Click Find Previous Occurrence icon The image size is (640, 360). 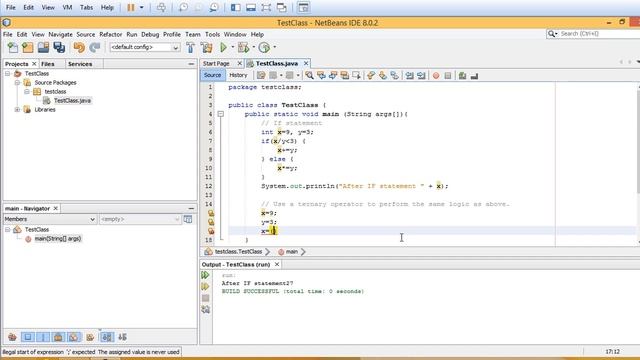point(321,76)
